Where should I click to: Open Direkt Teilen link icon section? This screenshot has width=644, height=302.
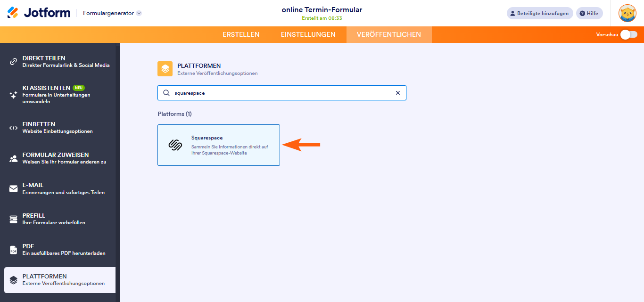[14, 62]
